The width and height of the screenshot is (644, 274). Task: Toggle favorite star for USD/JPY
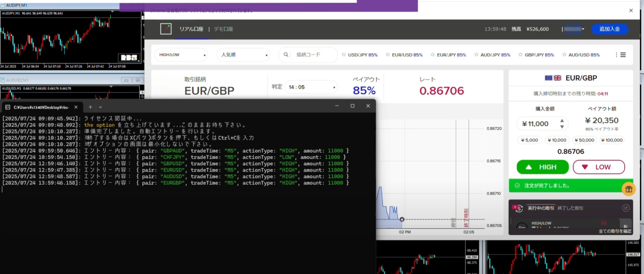click(x=344, y=55)
